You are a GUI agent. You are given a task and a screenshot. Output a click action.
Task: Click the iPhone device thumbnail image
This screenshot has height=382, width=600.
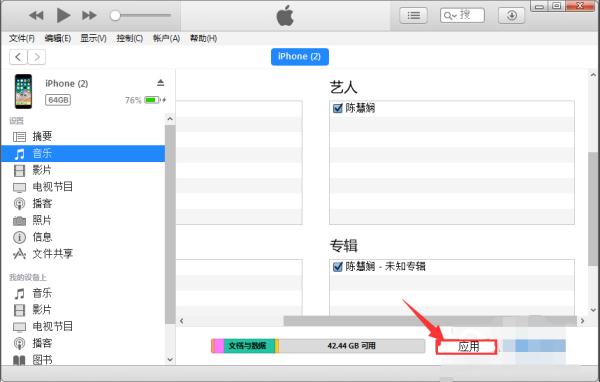coord(23,91)
